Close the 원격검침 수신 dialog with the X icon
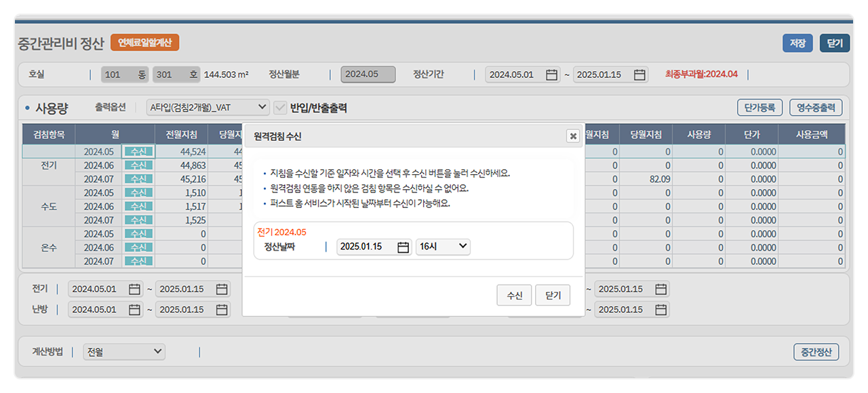 point(573,134)
